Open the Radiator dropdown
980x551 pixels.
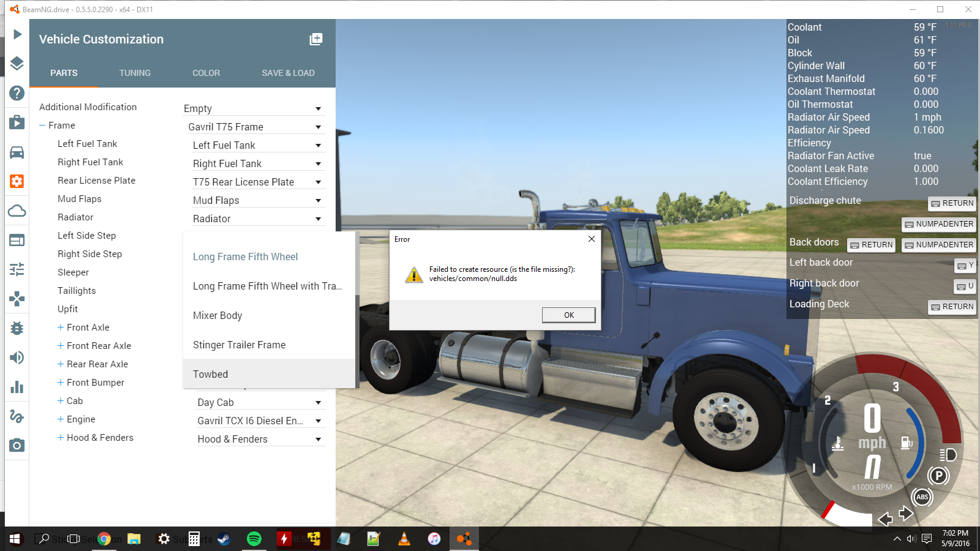pos(258,219)
